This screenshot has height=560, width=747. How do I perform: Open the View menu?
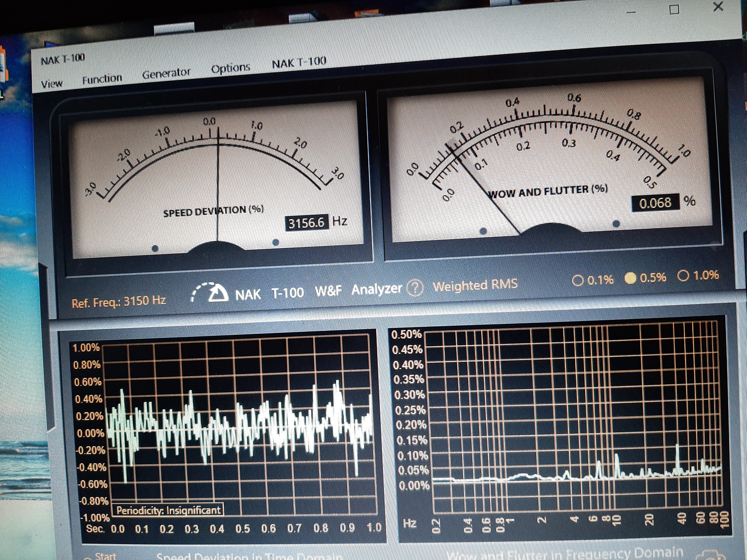coord(52,83)
